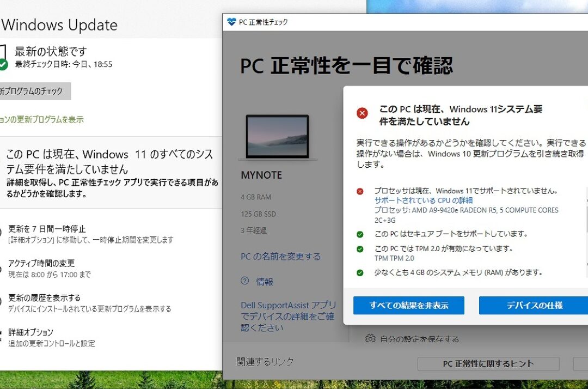Click 最終チェック日時: 今日、18:55 text
Screen dimensions: 588x389
[63, 64]
